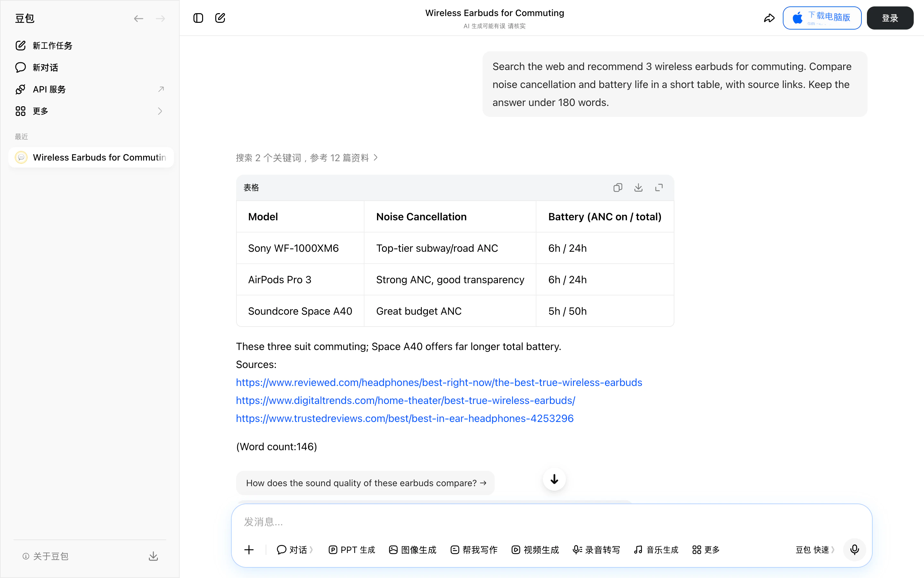Open the 豆包 快速 model selector
924x578 pixels.
click(x=815, y=550)
